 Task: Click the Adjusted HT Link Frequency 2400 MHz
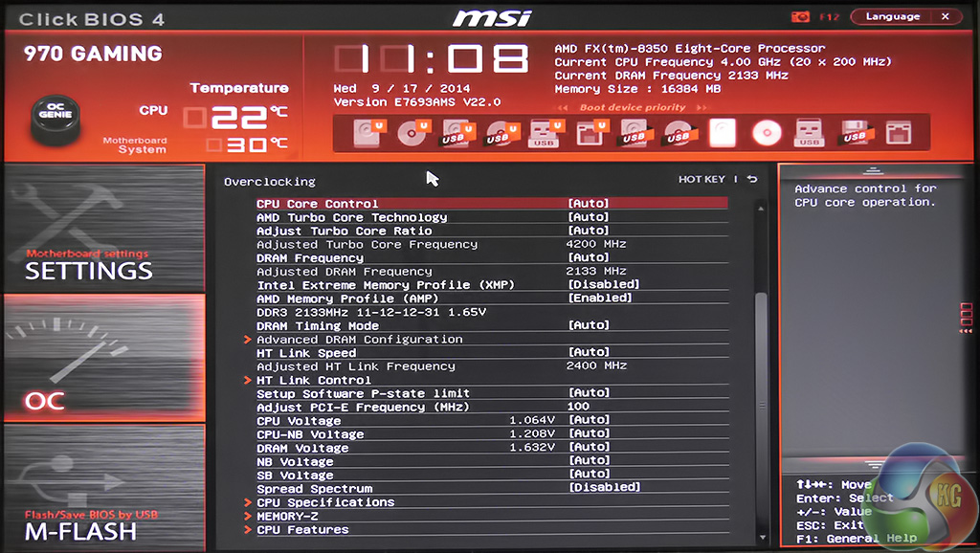point(596,365)
